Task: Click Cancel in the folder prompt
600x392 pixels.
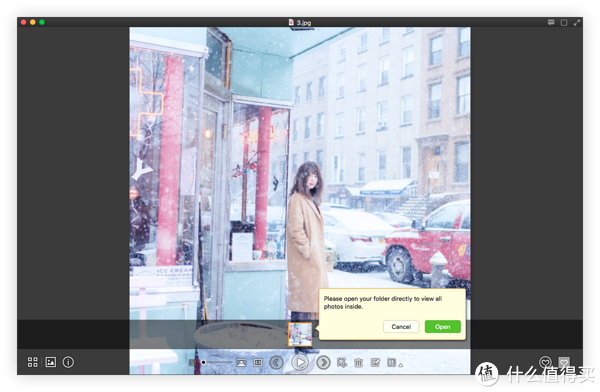Action: point(401,327)
